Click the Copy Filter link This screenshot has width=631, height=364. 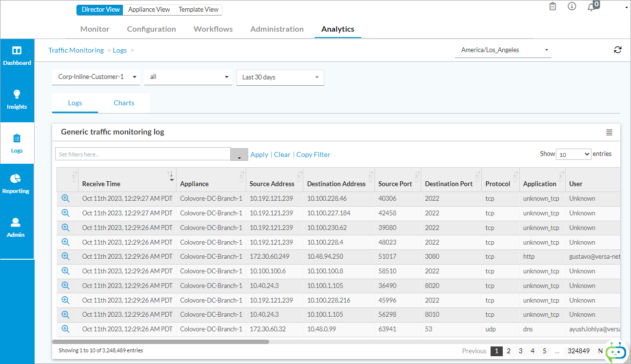[313, 154]
